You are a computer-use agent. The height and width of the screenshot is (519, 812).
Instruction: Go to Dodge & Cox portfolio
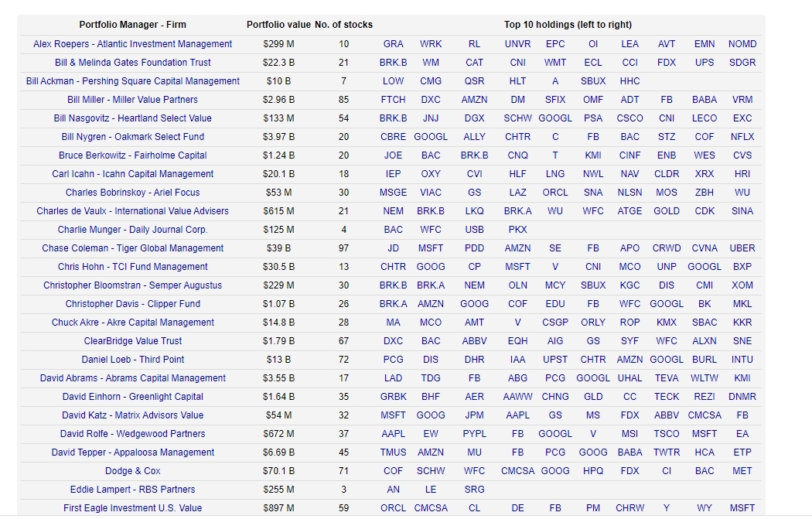(132, 471)
